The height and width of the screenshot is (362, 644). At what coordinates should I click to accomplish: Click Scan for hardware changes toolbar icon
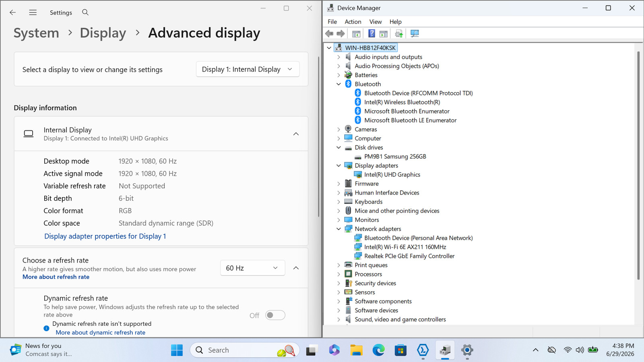pos(415,34)
